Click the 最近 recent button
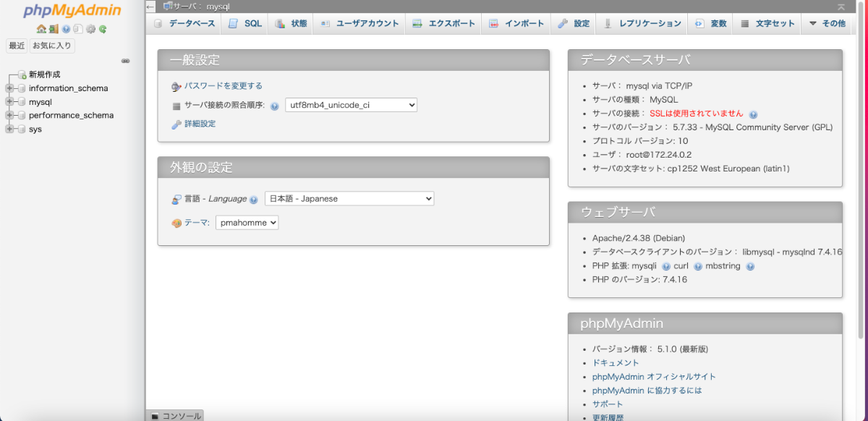This screenshot has width=868, height=421. pyautogui.click(x=17, y=46)
